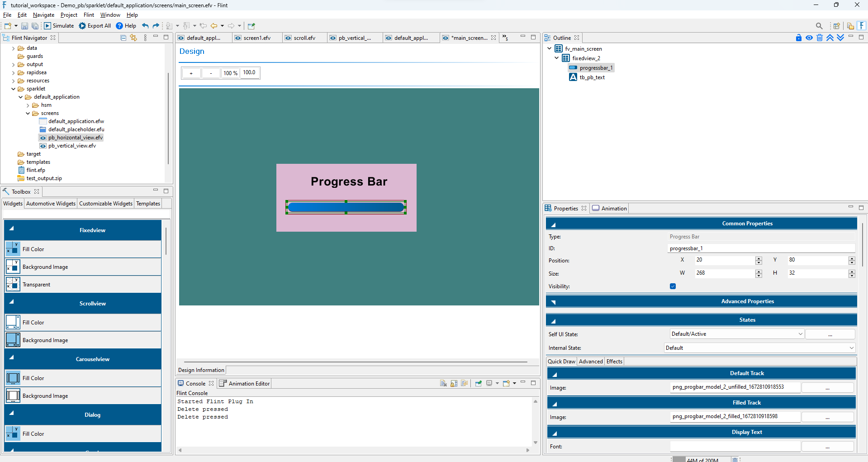
Task: Switch to Automotive Widgets tab
Action: (x=51, y=204)
